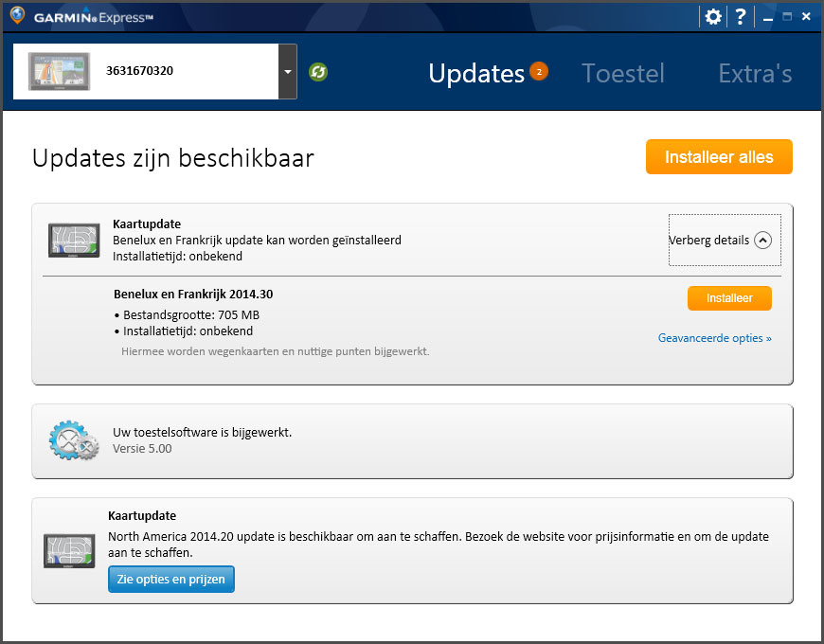Switch to the Updates tab
The height and width of the screenshot is (644, 824).
(476, 73)
